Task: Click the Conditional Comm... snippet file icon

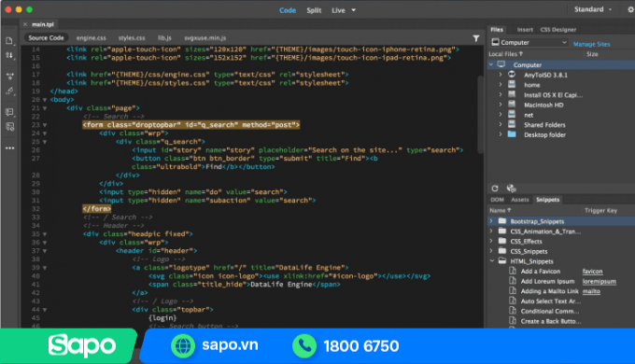Action: point(513,311)
